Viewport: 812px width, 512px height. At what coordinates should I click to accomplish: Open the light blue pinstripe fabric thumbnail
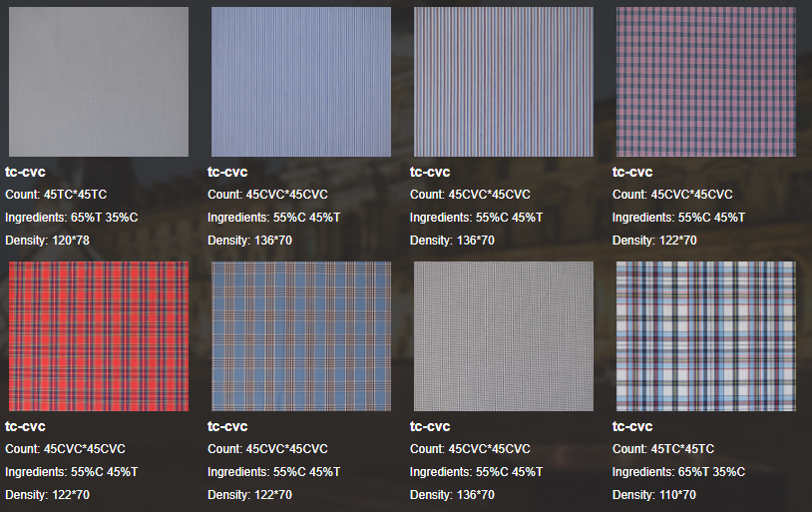pos(301,82)
